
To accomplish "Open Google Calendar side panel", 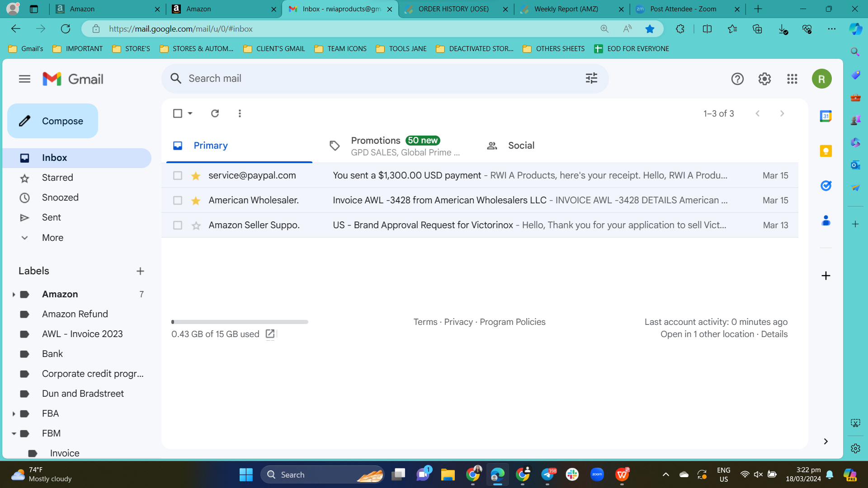I will pyautogui.click(x=826, y=116).
